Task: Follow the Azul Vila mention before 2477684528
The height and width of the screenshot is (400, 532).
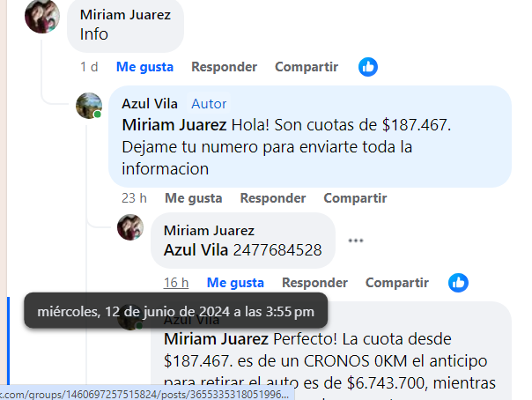Action: pyautogui.click(x=196, y=250)
